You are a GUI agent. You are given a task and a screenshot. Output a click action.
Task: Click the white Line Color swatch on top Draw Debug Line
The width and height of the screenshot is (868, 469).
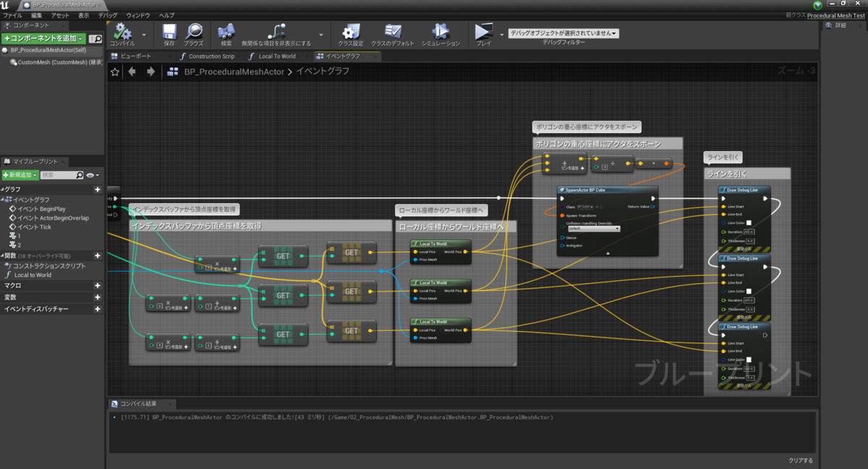(749, 223)
